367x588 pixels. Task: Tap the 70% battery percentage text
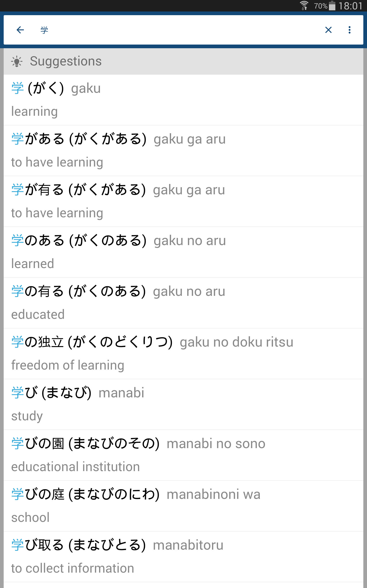[x=320, y=6]
